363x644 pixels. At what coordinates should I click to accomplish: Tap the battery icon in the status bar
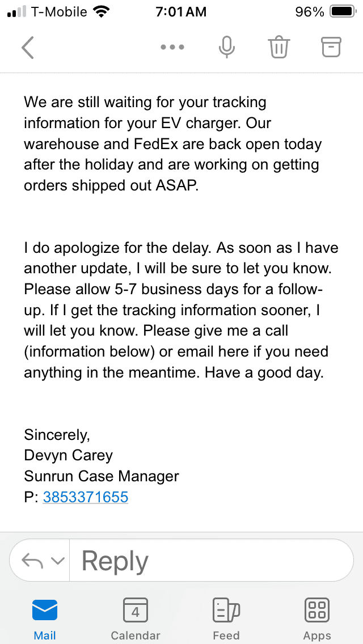pos(342,12)
